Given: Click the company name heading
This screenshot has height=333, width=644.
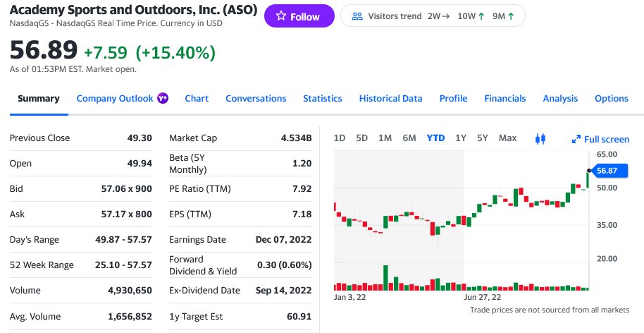Looking at the screenshot, I should tap(133, 9).
